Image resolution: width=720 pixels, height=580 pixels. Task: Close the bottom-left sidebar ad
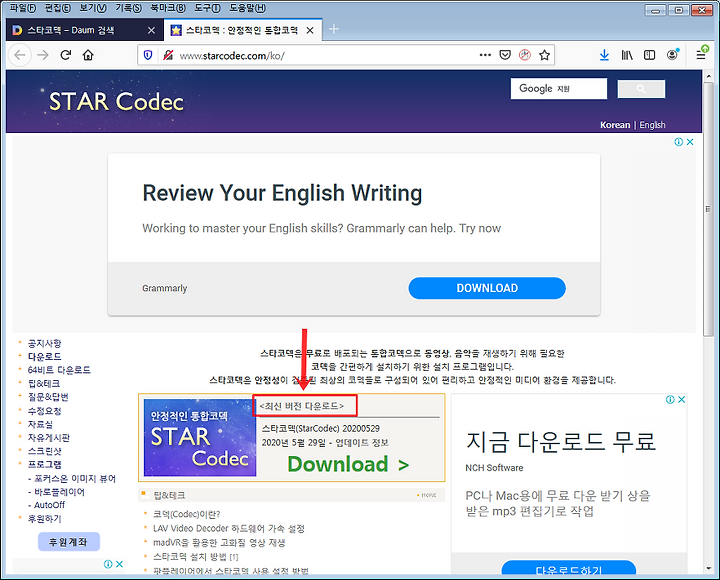pyautogui.click(x=119, y=564)
